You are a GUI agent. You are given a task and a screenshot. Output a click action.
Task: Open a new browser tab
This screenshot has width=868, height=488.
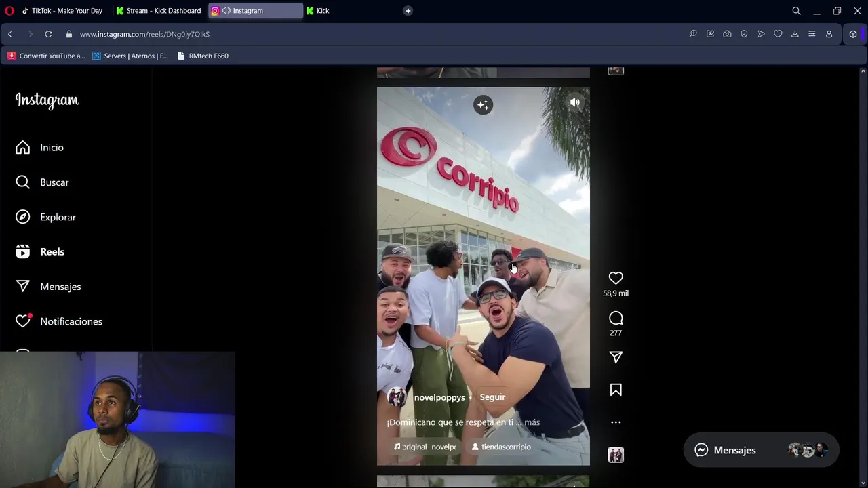(x=408, y=11)
